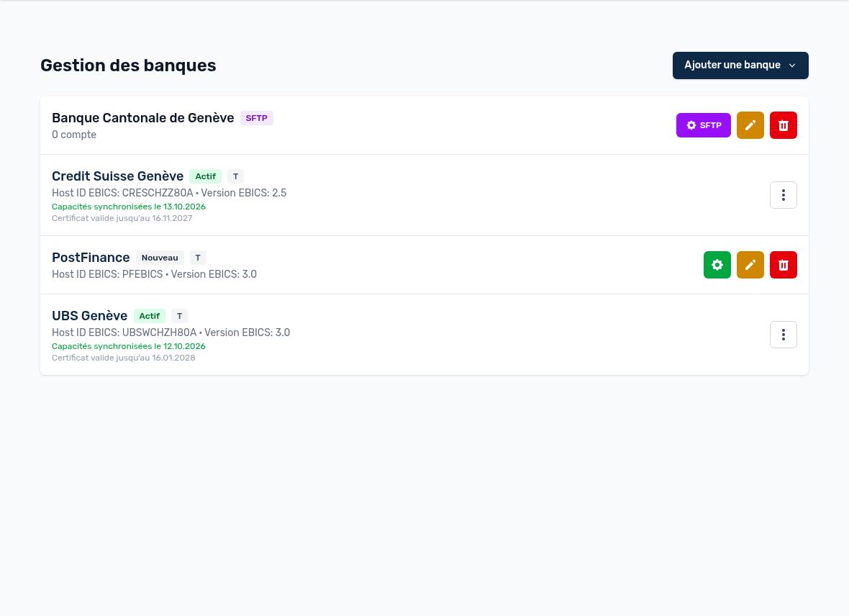Viewport: 849px width, 616px height.
Task: Select the Credit Suisse Genève bank name
Action: (x=117, y=176)
